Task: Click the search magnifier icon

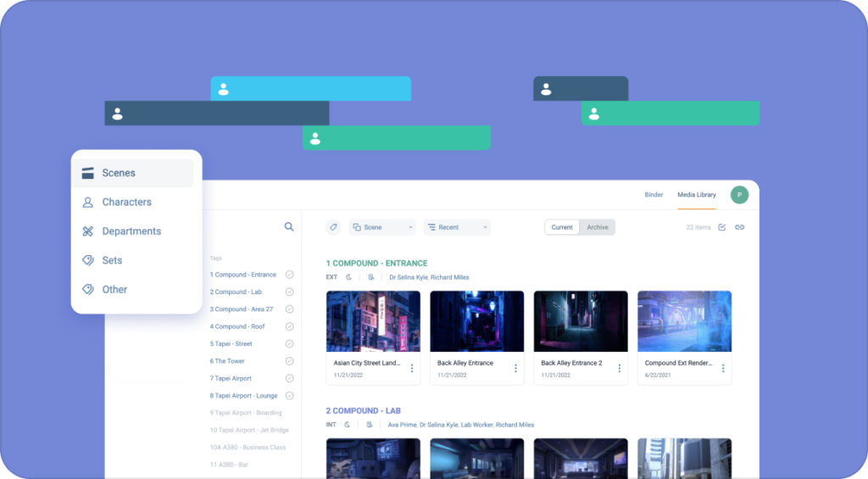Action: pyautogui.click(x=289, y=226)
